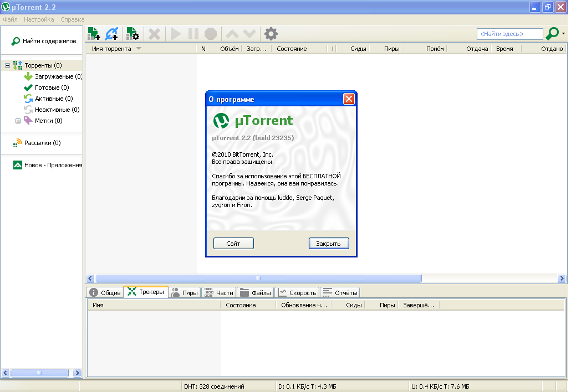The width and height of the screenshot is (571, 392).
Task: Click the Add Torrent toolbar icon
Action: point(94,34)
